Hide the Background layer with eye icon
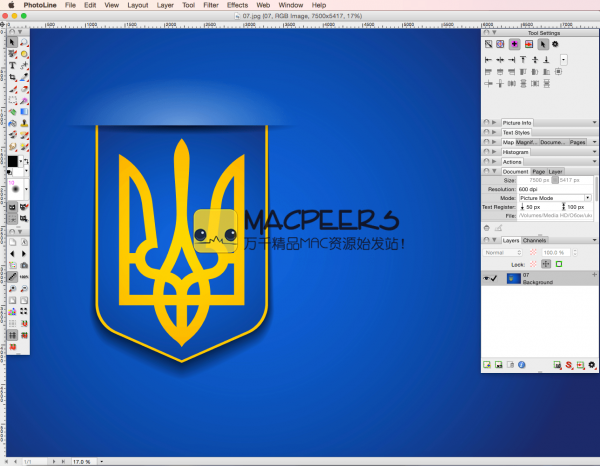 point(487,279)
